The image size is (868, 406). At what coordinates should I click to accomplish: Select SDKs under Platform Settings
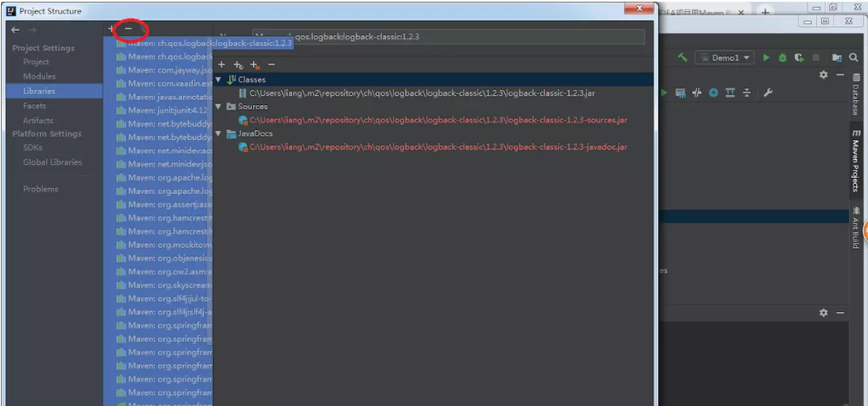tap(32, 148)
